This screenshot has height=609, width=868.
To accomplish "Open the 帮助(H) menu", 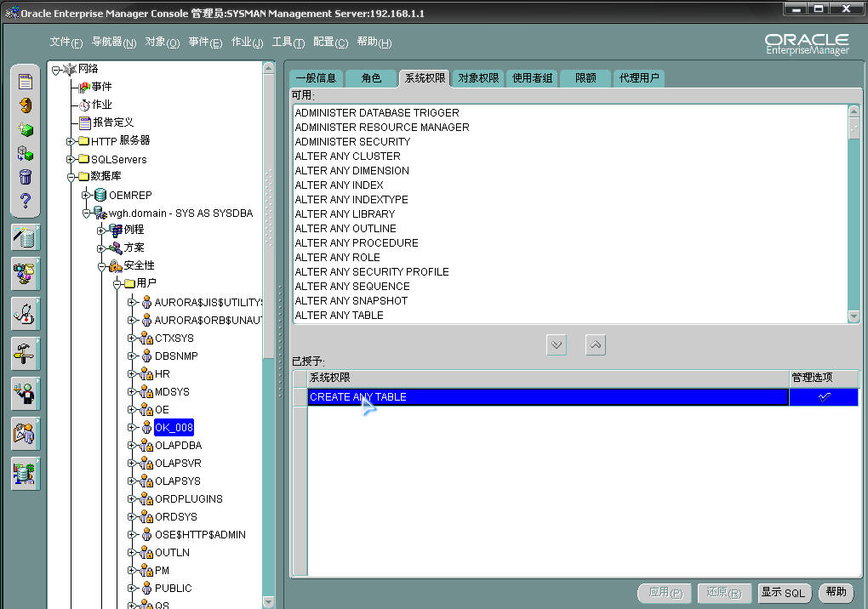I will tap(374, 42).
